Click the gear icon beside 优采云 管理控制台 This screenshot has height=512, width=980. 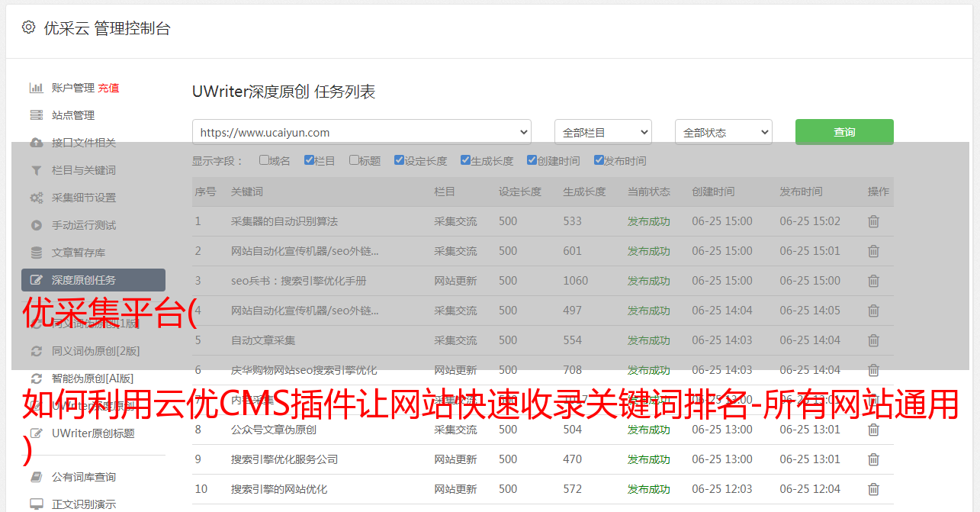click(28, 27)
